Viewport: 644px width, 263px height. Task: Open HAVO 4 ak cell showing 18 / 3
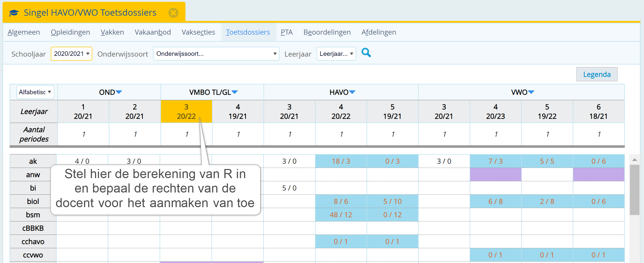point(341,161)
